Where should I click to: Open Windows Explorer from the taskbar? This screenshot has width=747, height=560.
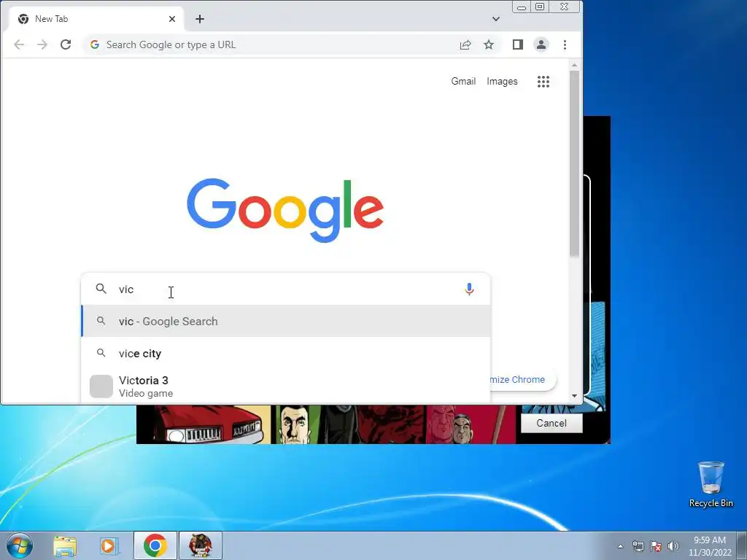click(65, 545)
